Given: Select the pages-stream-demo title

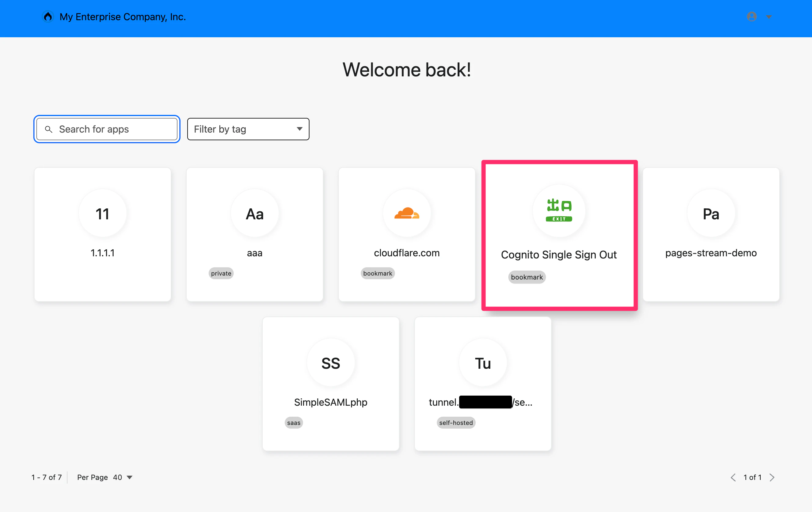Looking at the screenshot, I should 711,253.
